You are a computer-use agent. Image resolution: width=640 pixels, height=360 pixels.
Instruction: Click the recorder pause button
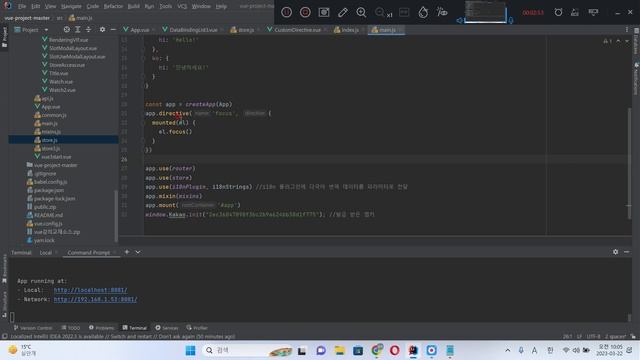coord(287,12)
